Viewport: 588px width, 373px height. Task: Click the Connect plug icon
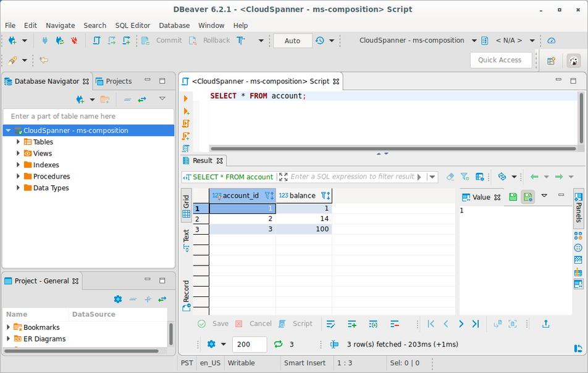[x=44, y=41]
